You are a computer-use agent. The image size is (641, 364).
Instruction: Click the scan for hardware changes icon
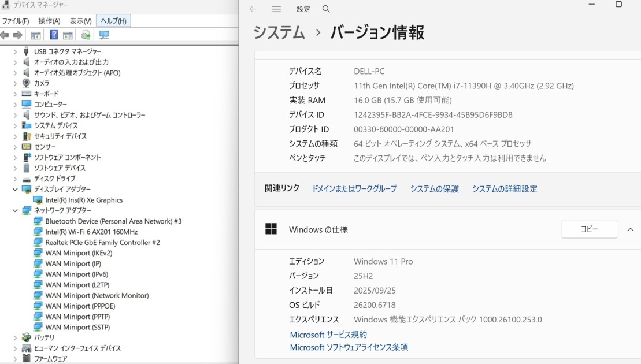click(104, 35)
